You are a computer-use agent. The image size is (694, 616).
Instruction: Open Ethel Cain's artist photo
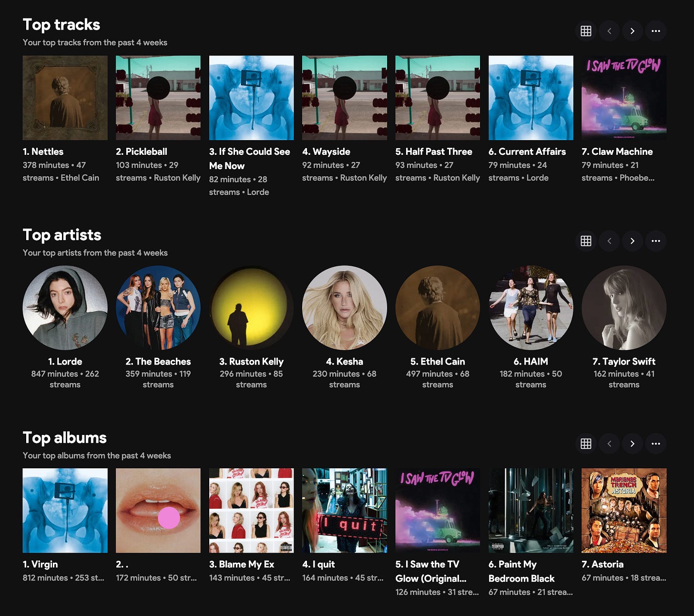[438, 308]
